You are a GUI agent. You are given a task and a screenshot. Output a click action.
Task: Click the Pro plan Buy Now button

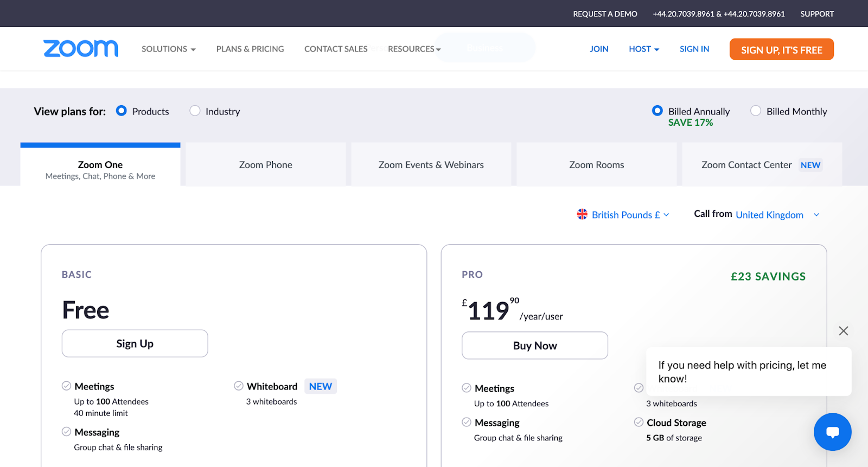point(535,346)
